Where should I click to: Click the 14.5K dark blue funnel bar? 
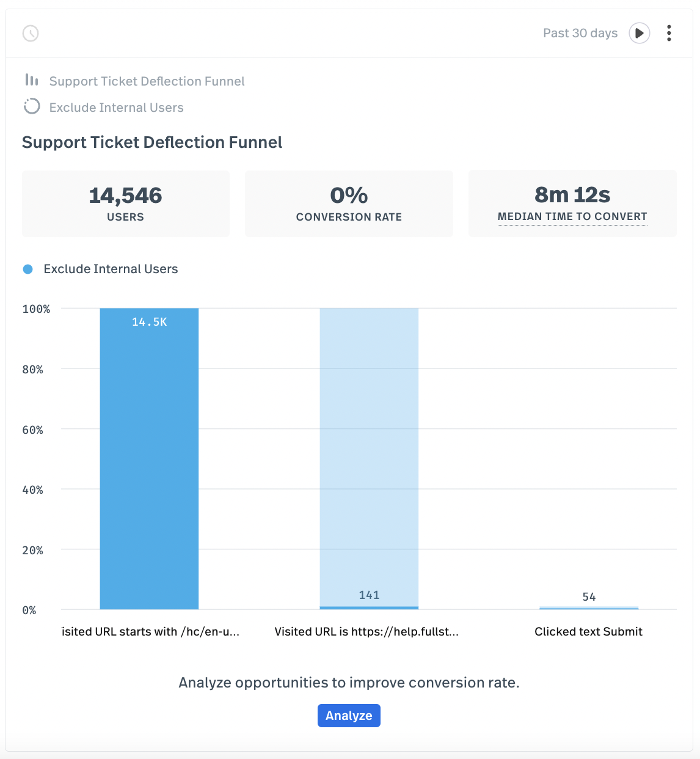(x=149, y=458)
